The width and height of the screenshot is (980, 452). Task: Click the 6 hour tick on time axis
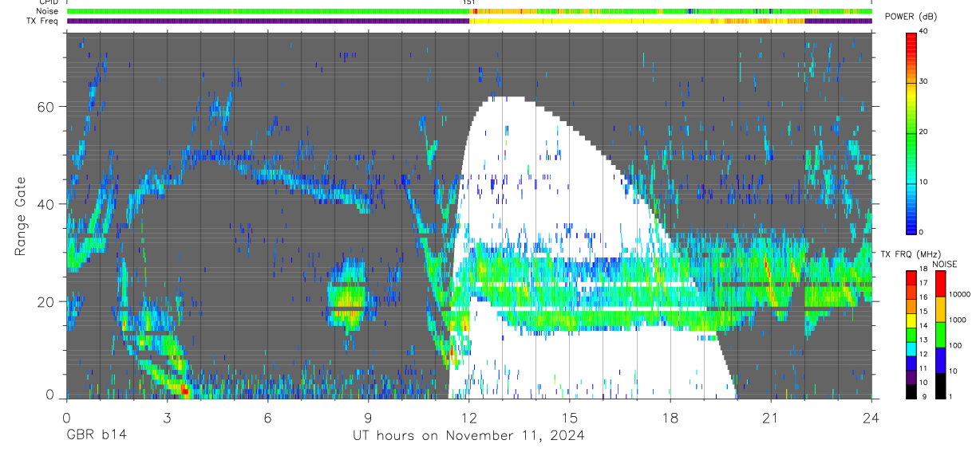coord(267,417)
